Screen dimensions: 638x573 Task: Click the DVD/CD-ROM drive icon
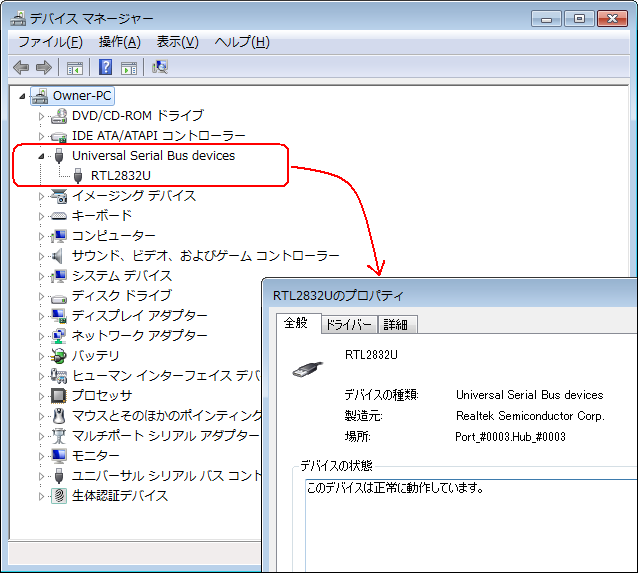coord(59,116)
